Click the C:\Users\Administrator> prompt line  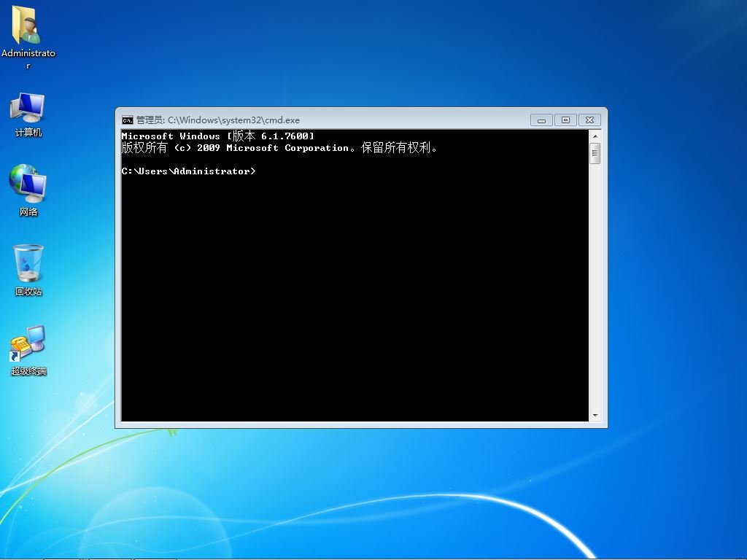(x=189, y=171)
